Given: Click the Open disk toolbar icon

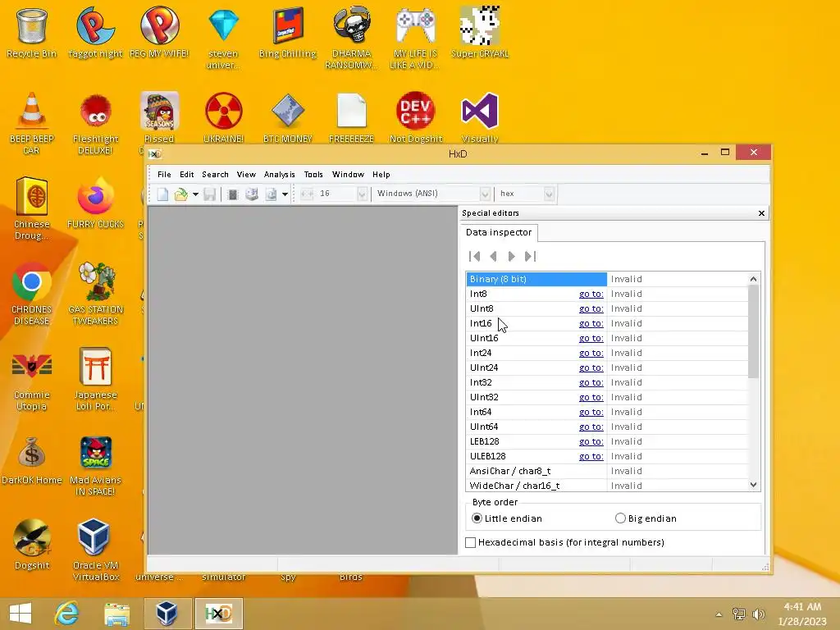Looking at the screenshot, I should pos(251,194).
